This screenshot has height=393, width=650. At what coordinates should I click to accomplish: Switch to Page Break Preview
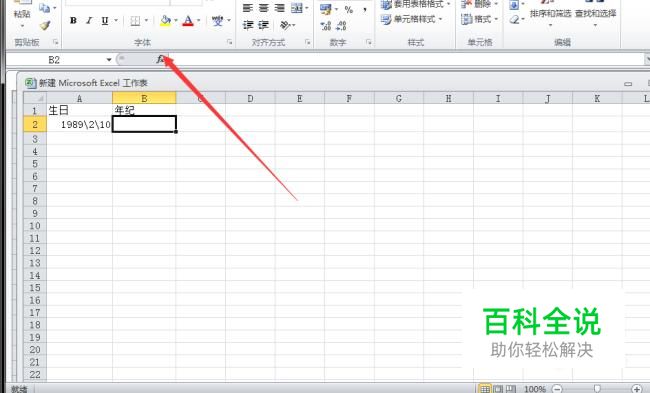tap(511, 389)
